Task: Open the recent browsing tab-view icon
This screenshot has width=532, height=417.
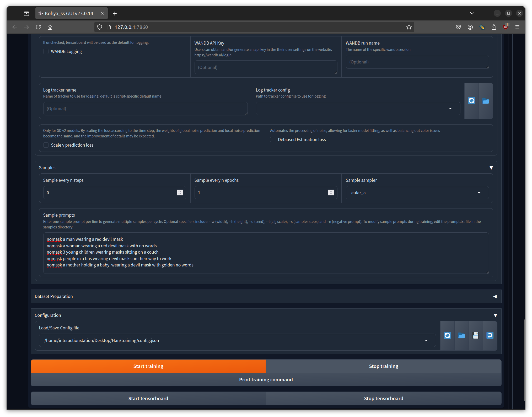Action: coord(26,13)
